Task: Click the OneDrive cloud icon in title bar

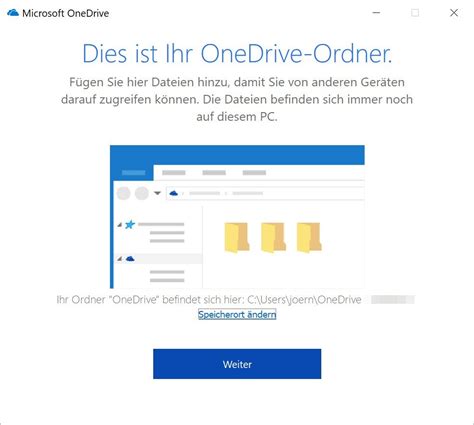Action: coord(13,13)
